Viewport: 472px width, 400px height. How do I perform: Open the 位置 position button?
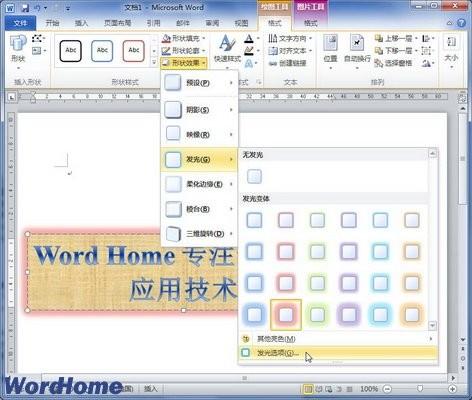[x=330, y=52]
